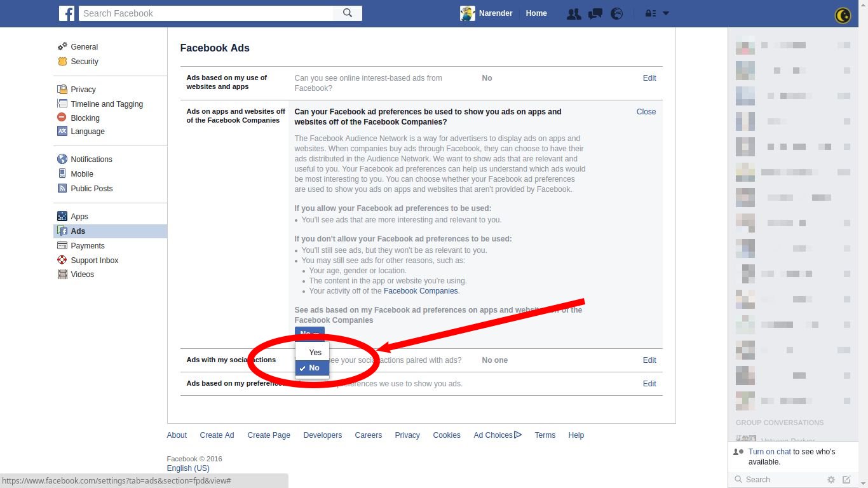Open Timeline and Tagging settings
The height and width of the screenshot is (488, 868).
[x=106, y=104]
